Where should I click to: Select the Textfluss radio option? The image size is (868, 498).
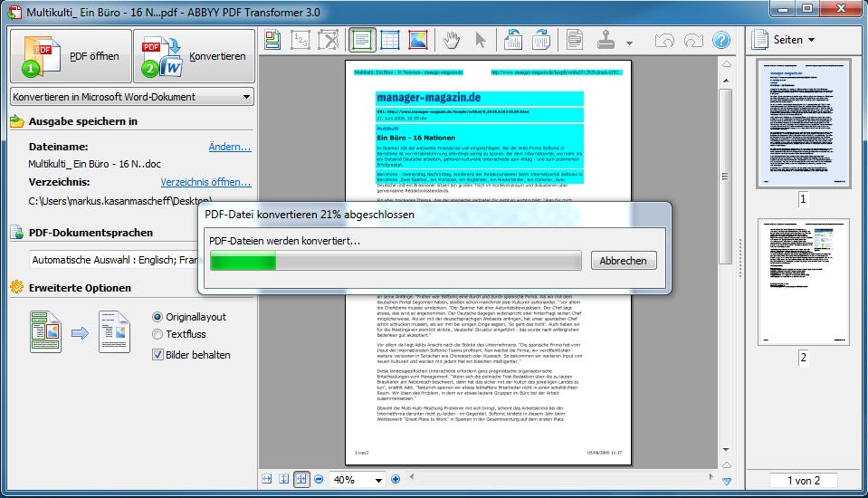tap(157, 335)
